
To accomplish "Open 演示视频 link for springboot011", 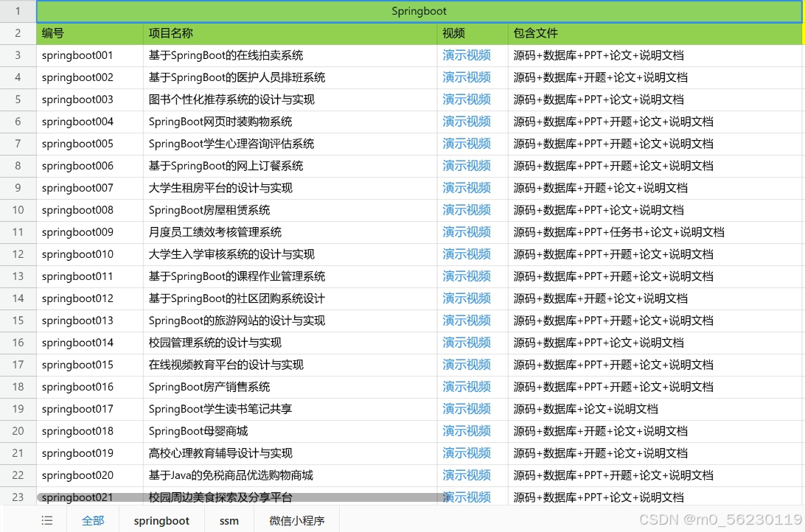I will (x=467, y=276).
